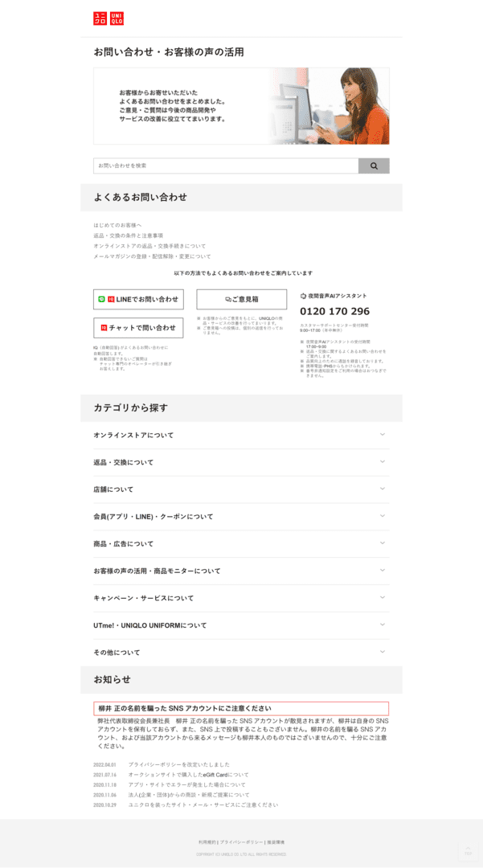The height and width of the screenshot is (868, 483).
Task: Click the inquiry search input field
Action: point(226,166)
